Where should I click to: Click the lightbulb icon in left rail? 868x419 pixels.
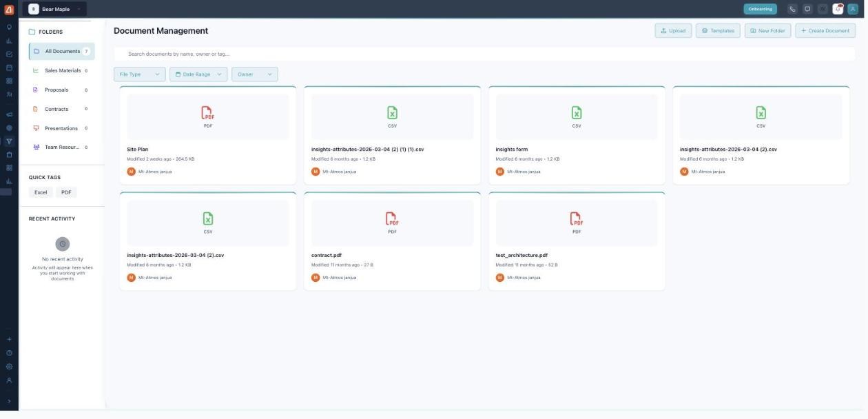[x=9, y=28]
